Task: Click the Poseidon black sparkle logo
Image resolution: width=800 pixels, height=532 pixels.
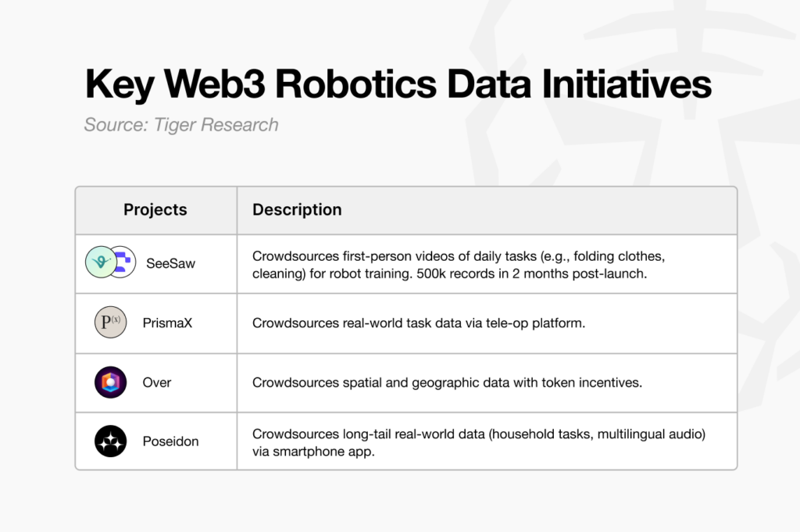Action: tap(110, 441)
